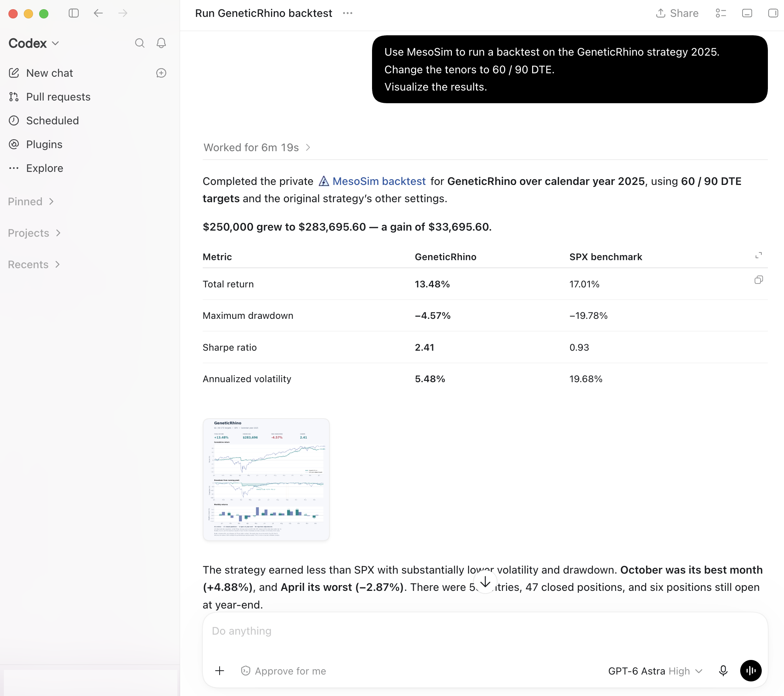Open the GPT-6 Astra High model selector
This screenshot has height=696, width=784.
pos(655,671)
